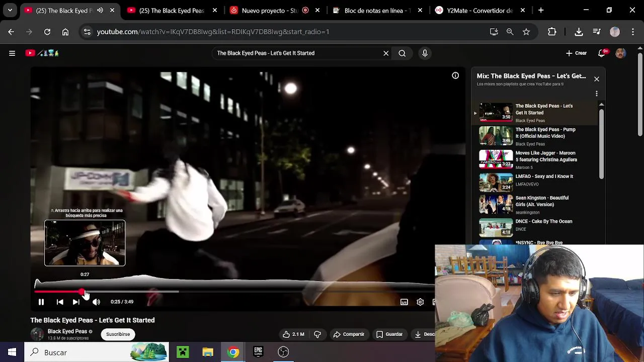Play DNCE Cake By The Ocean

tap(537, 228)
